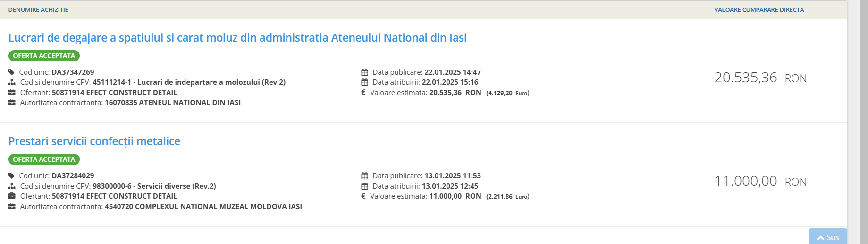
Task: Click the calendar icon next to Data publicare 13.01.2025
Action: tap(364, 176)
